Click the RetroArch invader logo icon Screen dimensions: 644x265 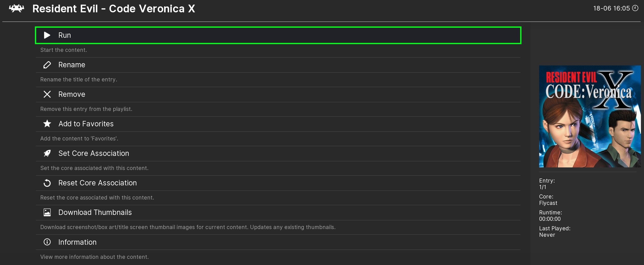(17, 8)
